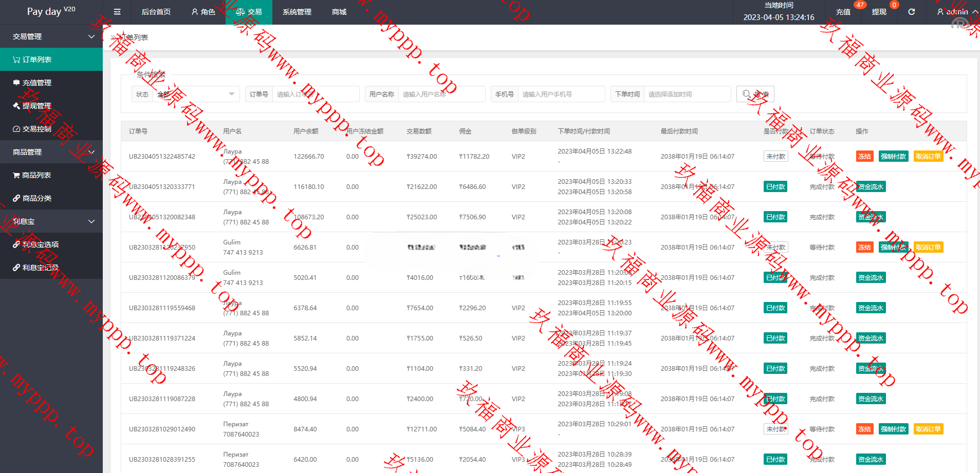Click the refresh icon in top bar
Screen dimensions: 980x473
tap(911, 12)
